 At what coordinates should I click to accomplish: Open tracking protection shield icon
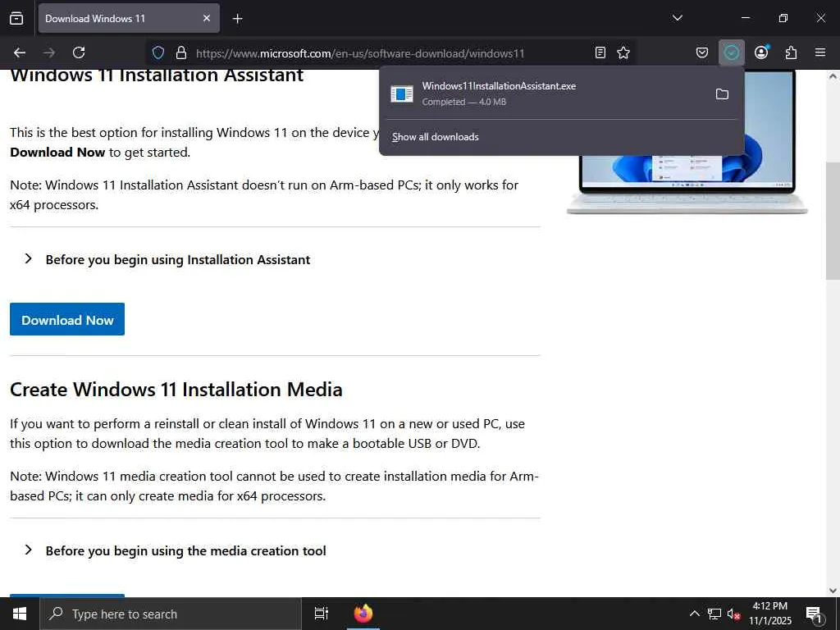click(x=158, y=52)
